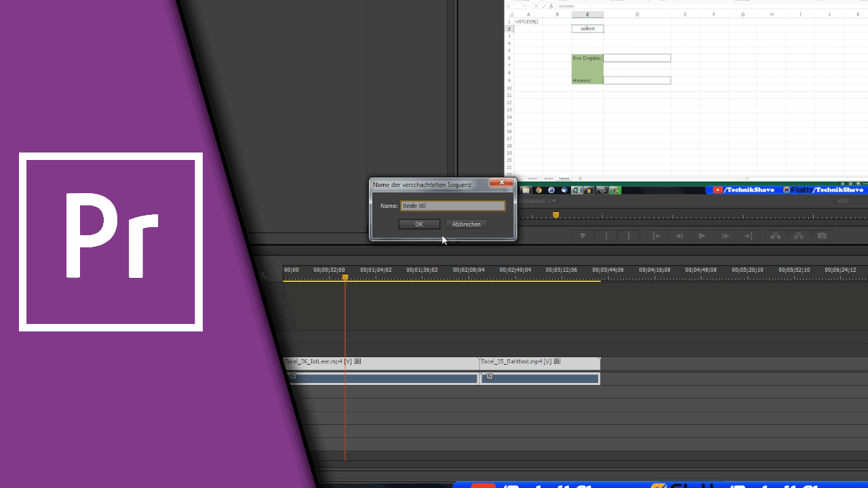The image size is (868, 488).
Task: Switch to the Tabelle2 sheet tab
Action: pos(548,178)
